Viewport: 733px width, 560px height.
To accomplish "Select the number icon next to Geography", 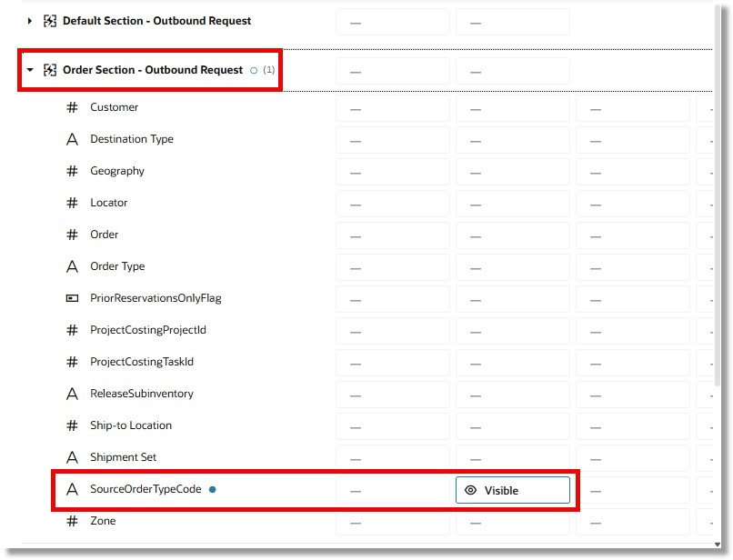I will (x=74, y=171).
